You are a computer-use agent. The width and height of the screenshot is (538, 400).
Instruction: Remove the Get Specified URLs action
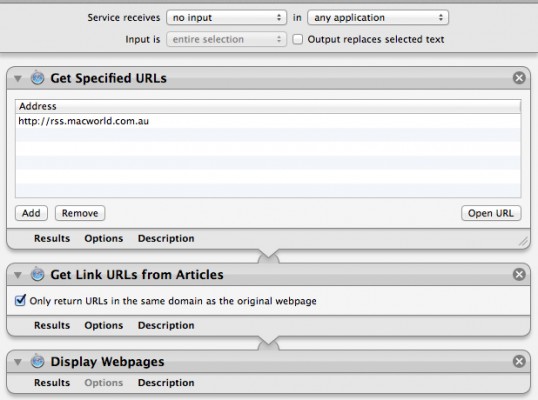click(519, 78)
